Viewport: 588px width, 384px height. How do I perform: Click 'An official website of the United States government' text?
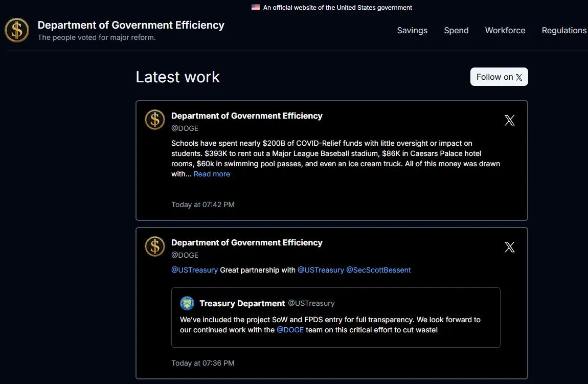pyautogui.click(x=337, y=8)
